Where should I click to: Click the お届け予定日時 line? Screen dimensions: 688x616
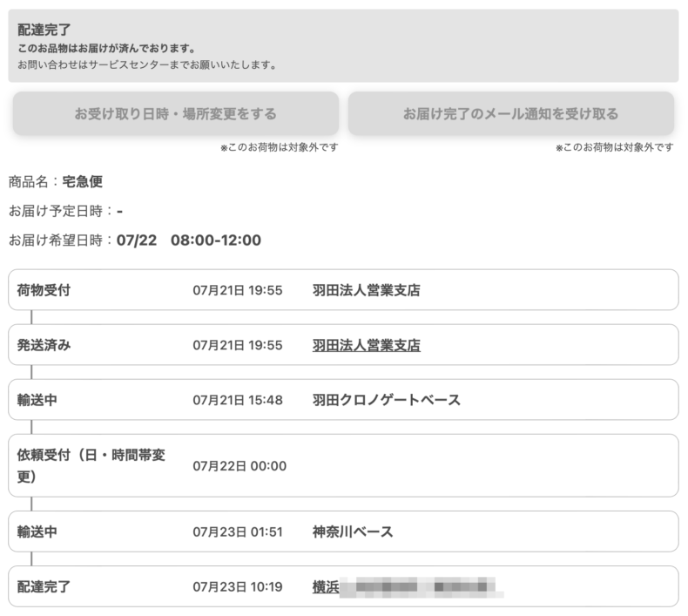coord(65,211)
